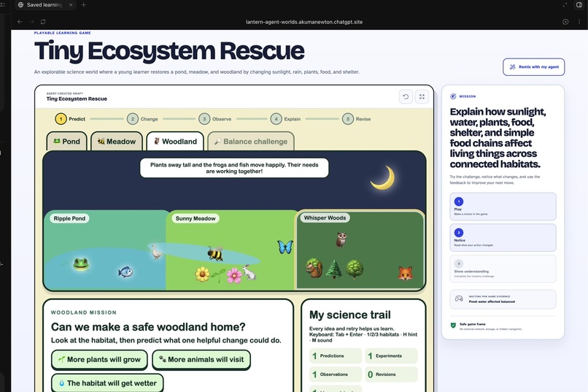
Task: Click the fish in Ripple Pond
Action: tap(125, 272)
